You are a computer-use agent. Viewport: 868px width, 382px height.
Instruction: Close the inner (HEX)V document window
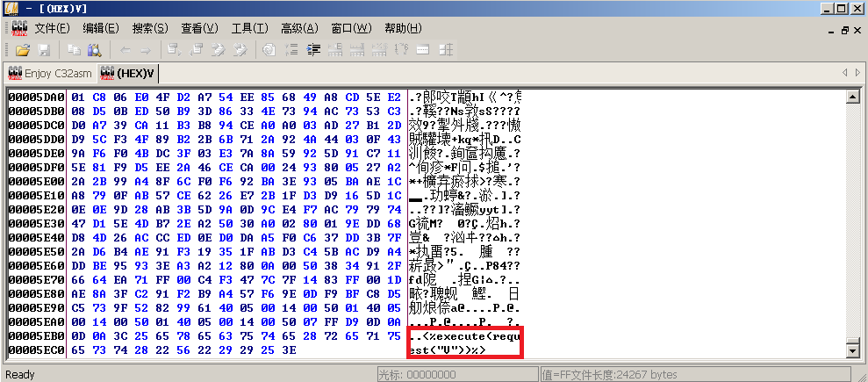point(858,31)
